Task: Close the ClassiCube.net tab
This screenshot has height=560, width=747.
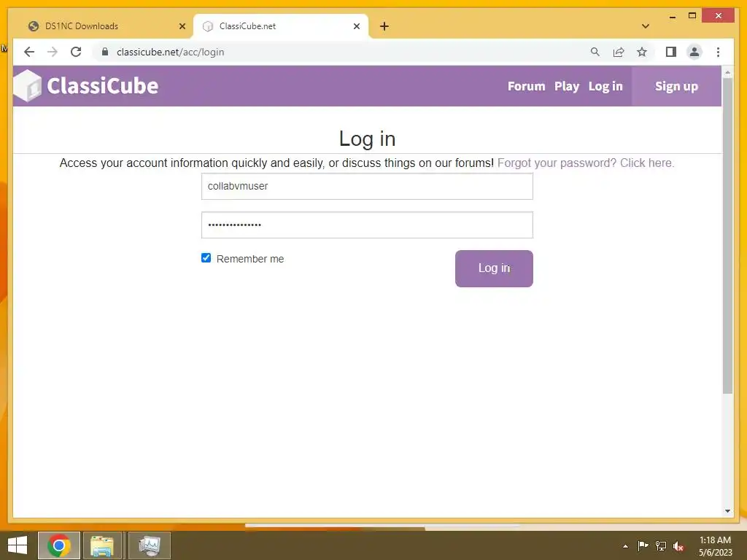Action: pos(356,26)
